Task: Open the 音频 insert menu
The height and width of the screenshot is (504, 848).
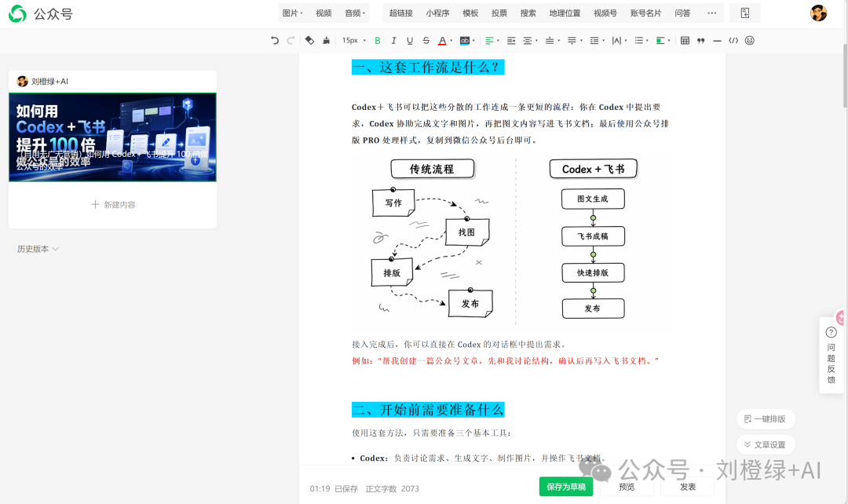Action: [x=355, y=13]
